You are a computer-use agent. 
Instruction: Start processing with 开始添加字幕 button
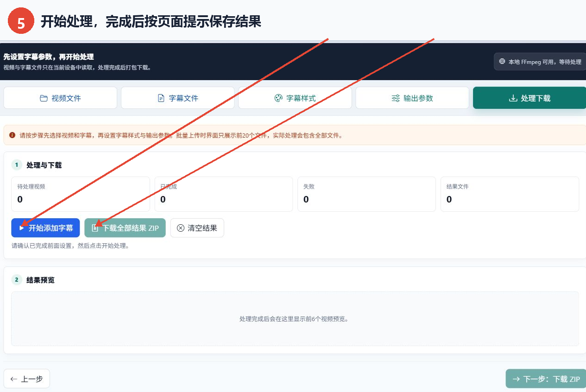[46, 228]
